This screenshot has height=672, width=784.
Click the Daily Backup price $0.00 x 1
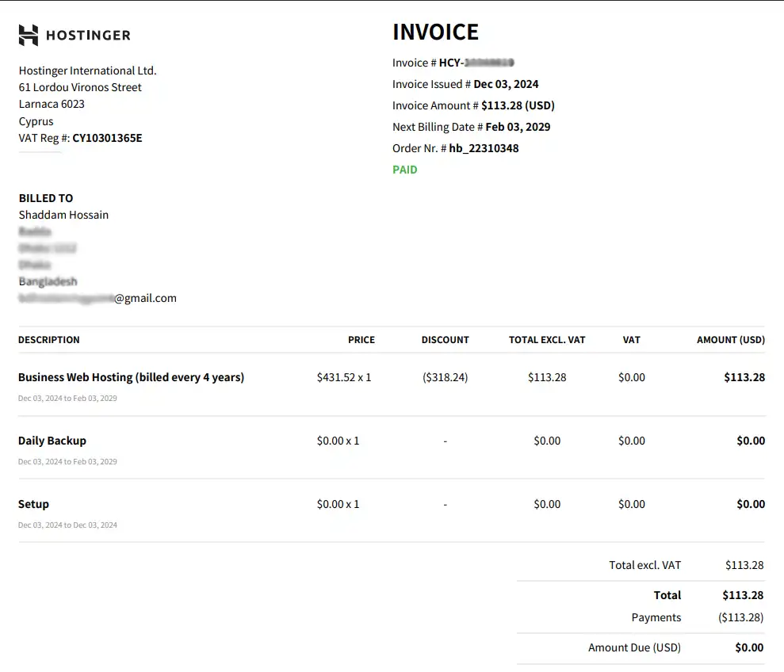tap(338, 441)
